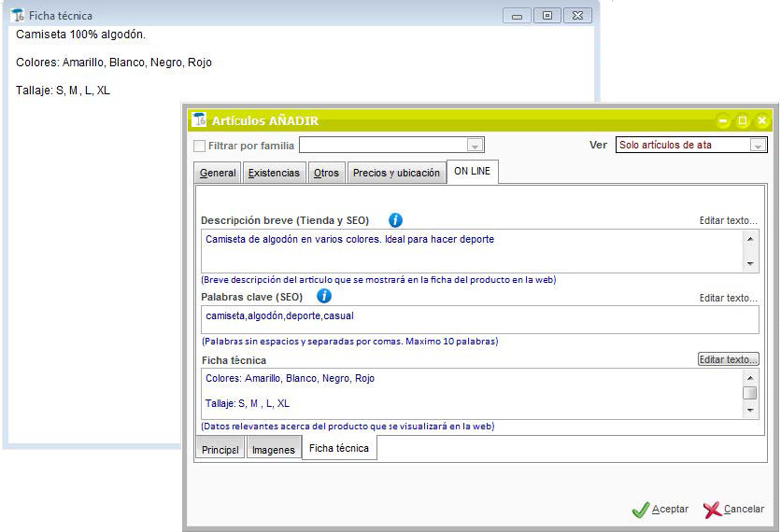This screenshot has width=781, height=532.
Task: Click the green Aceptar checkmark icon
Action: (x=641, y=510)
